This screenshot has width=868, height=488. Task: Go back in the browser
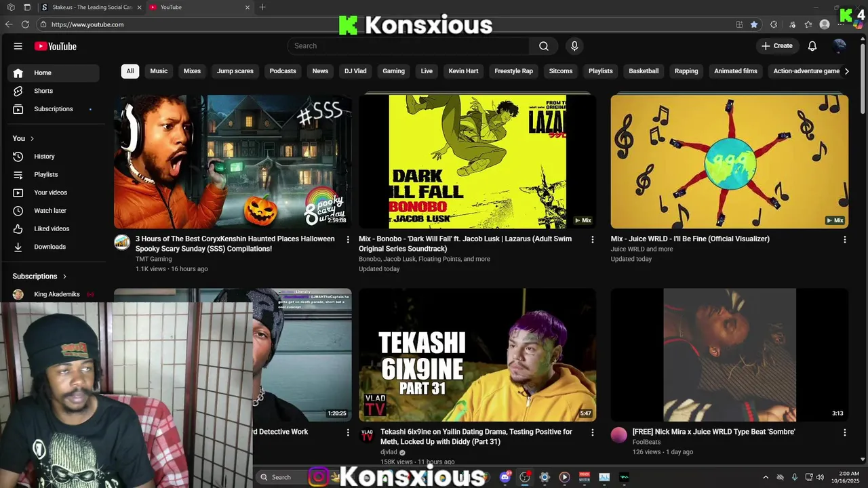click(9, 24)
